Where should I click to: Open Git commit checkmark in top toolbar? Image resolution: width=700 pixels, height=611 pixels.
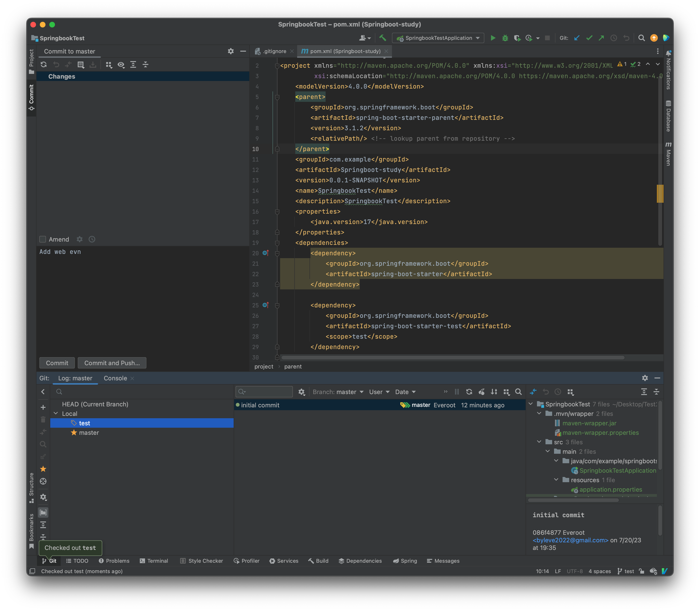(589, 38)
